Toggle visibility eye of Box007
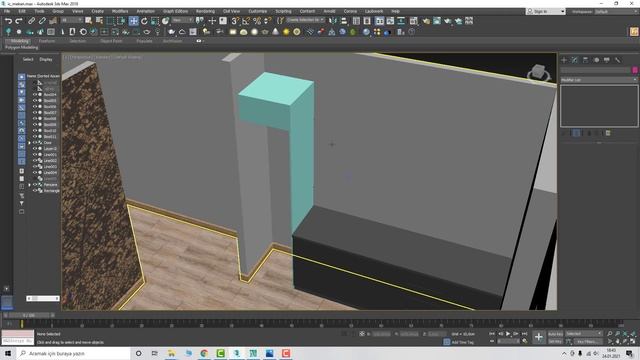 coord(35,112)
